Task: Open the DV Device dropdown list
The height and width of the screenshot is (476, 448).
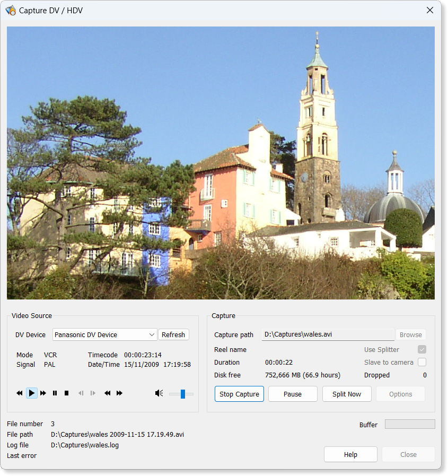Action: coord(152,334)
